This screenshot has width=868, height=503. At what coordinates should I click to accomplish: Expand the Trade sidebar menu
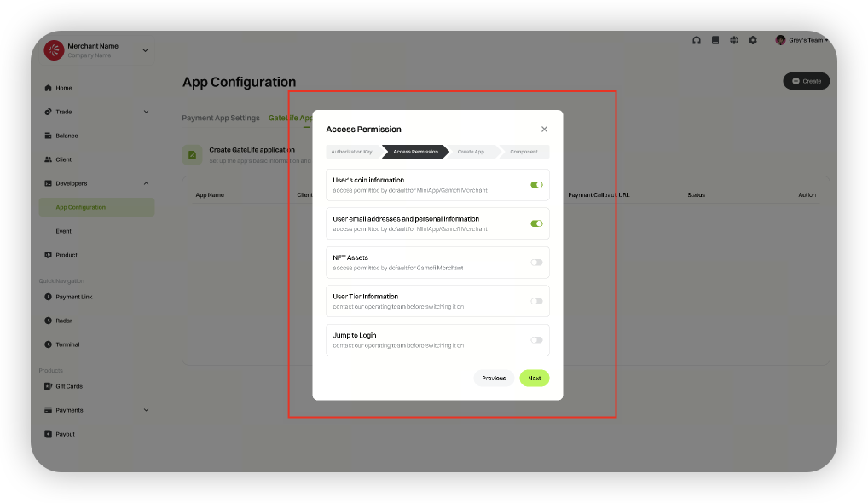click(x=146, y=112)
